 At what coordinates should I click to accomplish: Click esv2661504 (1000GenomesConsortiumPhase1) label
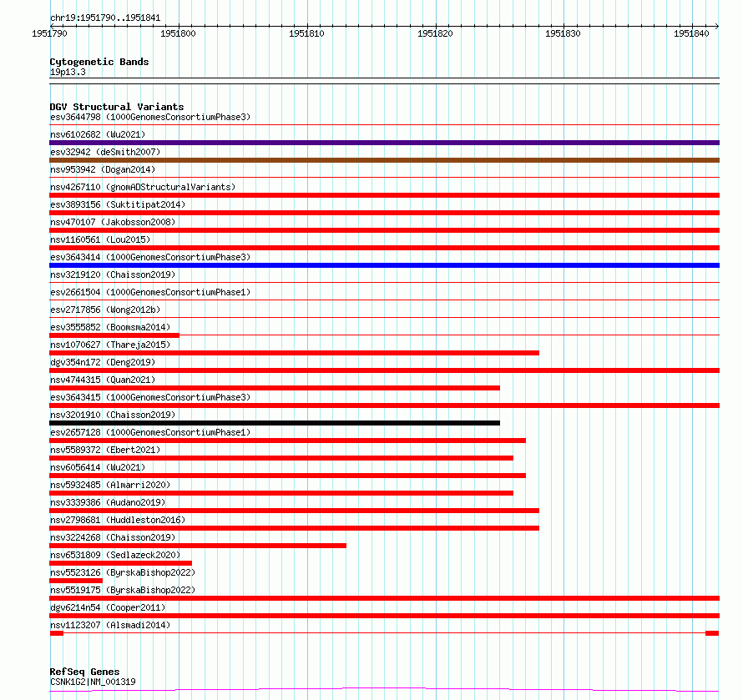[x=150, y=292]
